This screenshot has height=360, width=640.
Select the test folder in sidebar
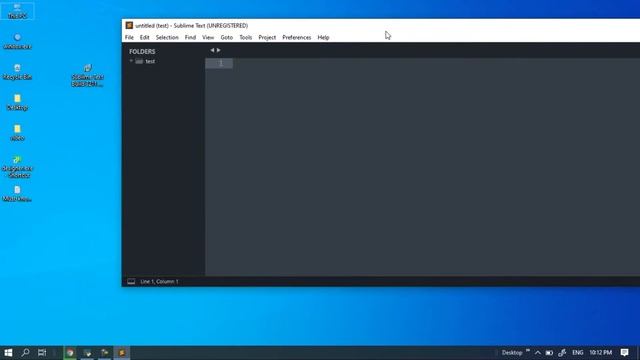coord(150,61)
